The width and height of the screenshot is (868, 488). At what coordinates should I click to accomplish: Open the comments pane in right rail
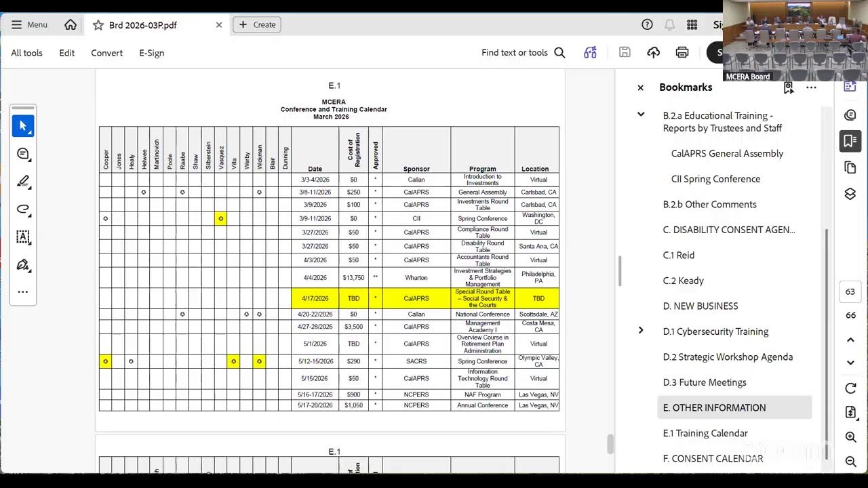point(850,115)
